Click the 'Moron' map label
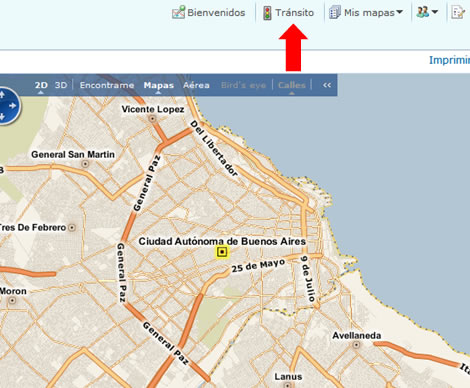 click(x=13, y=291)
